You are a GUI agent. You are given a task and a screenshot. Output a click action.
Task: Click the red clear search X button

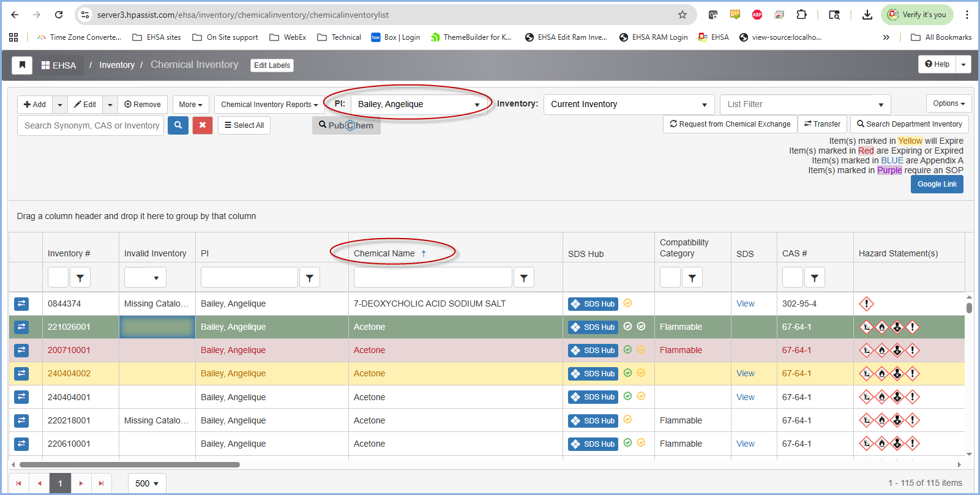[202, 125]
